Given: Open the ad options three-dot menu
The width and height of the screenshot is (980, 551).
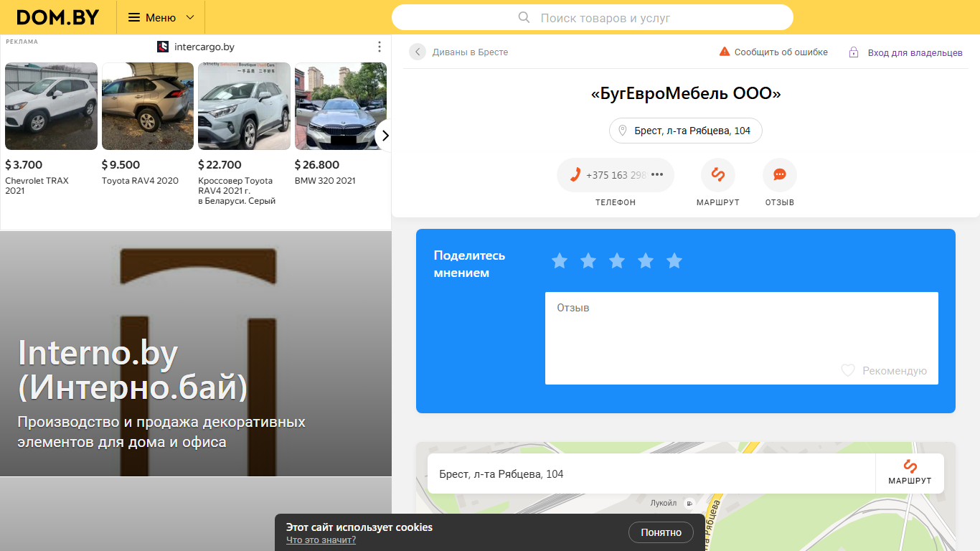Looking at the screenshot, I should coord(380,47).
